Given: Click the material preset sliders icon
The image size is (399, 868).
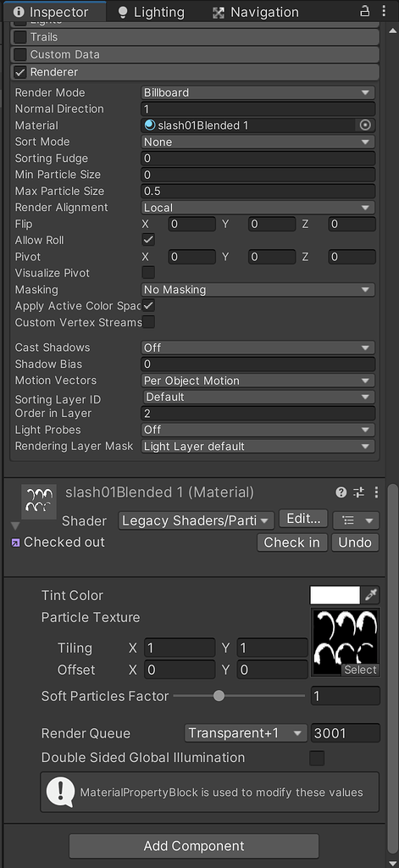Looking at the screenshot, I should (x=358, y=492).
